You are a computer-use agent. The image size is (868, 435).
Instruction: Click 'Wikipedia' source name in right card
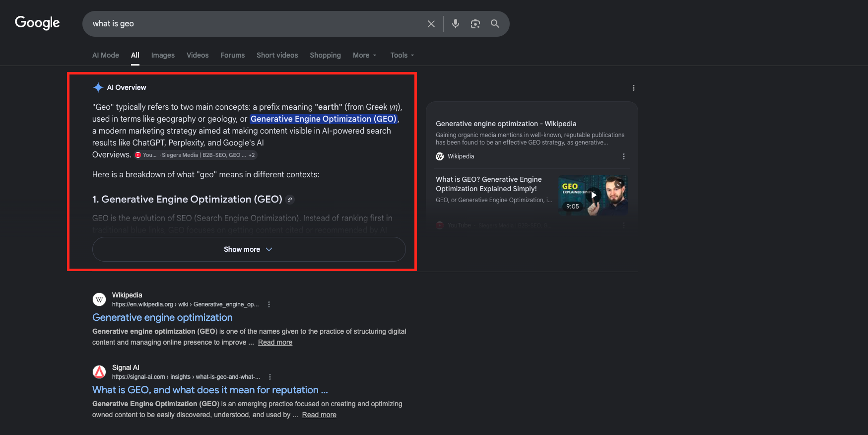[x=461, y=156]
